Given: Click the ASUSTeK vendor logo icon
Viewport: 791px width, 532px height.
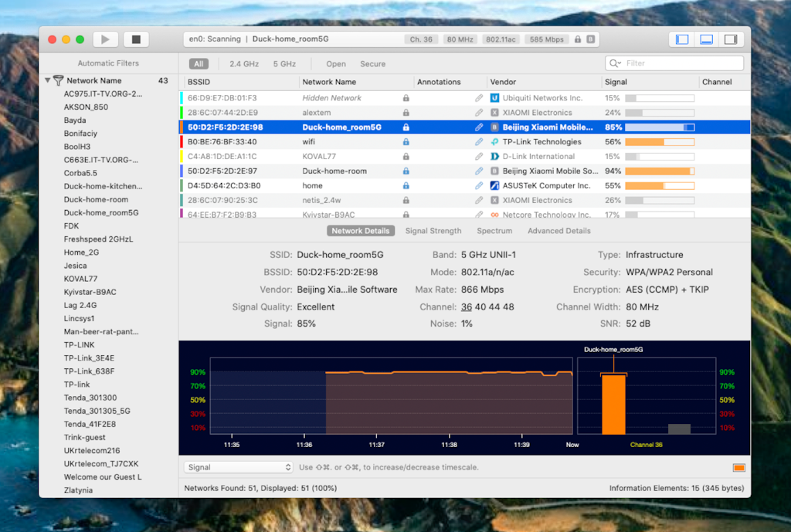Looking at the screenshot, I should [494, 186].
